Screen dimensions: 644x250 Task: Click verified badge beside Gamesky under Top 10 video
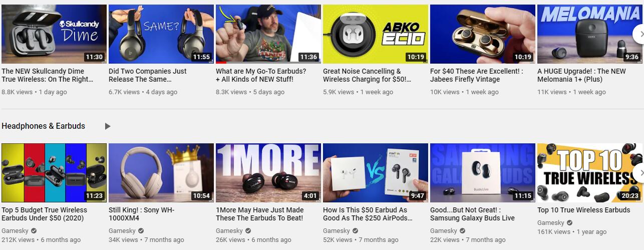click(x=569, y=223)
